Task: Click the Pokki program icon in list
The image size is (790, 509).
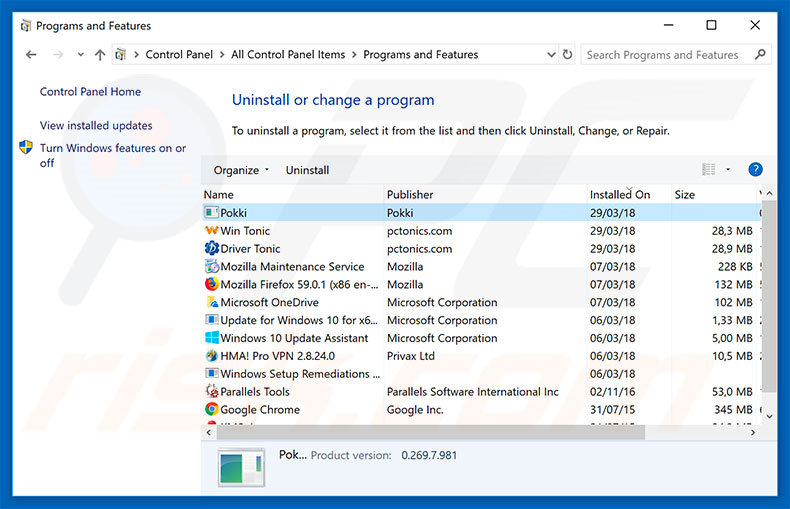Action: 211,213
